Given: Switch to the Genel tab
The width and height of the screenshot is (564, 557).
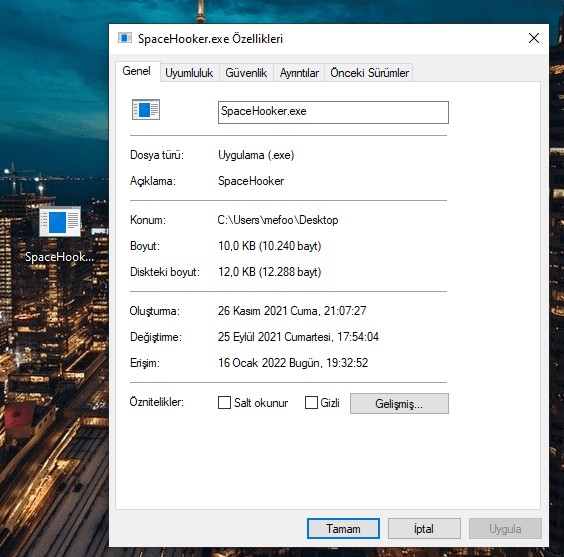Looking at the screenshot, I should (136, 71).
